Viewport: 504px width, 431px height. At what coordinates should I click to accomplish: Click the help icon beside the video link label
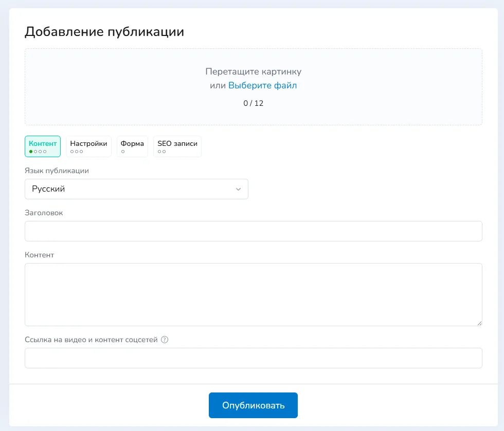[165, 340]
